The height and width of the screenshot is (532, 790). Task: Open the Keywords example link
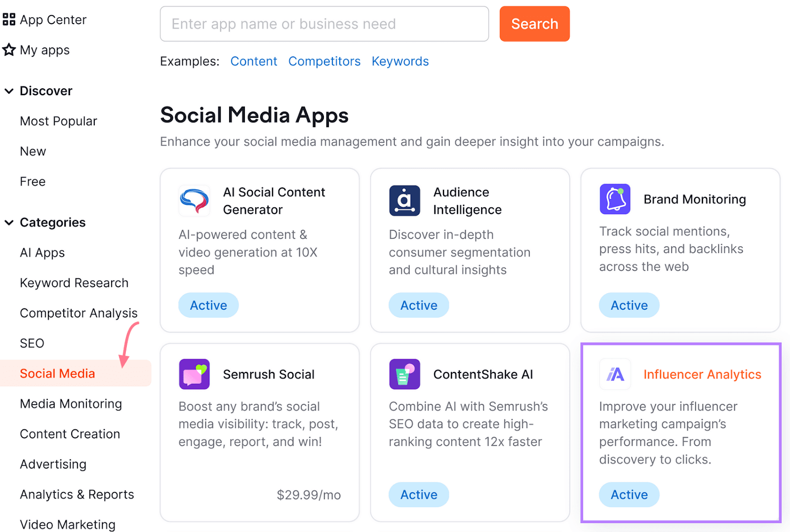coord(400,61)
